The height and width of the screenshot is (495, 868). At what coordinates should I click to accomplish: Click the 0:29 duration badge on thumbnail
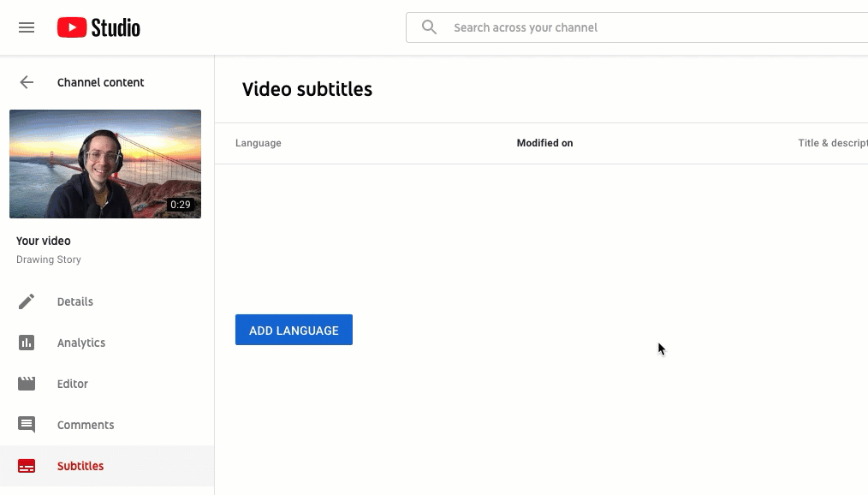pyautogui.click(x=181, y=205)
